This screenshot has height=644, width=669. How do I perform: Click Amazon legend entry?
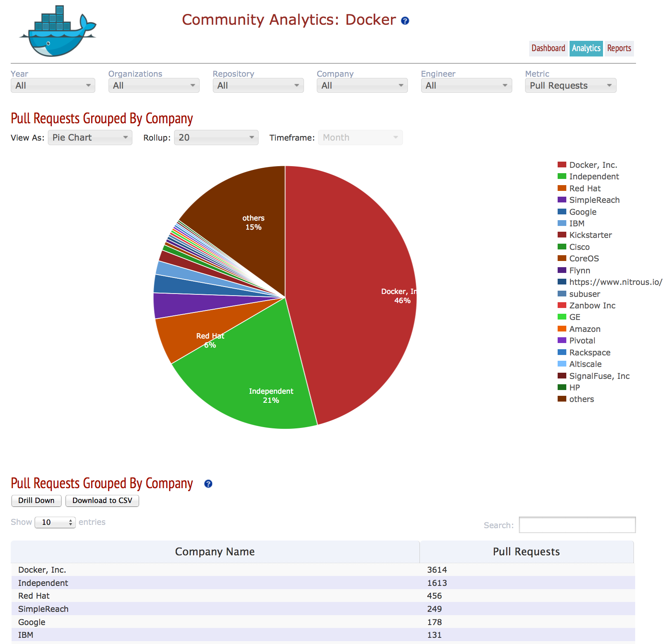coord(579,329)
